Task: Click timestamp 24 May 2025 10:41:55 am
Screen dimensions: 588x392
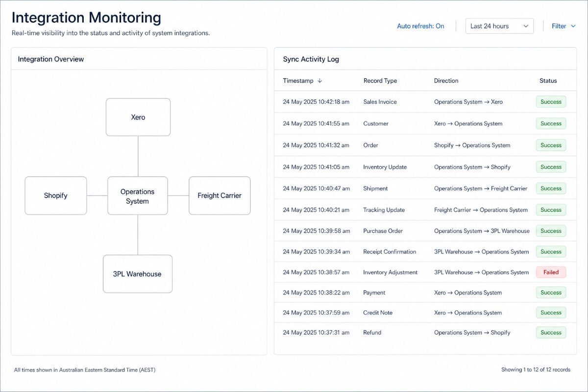Action: (316, 123)
